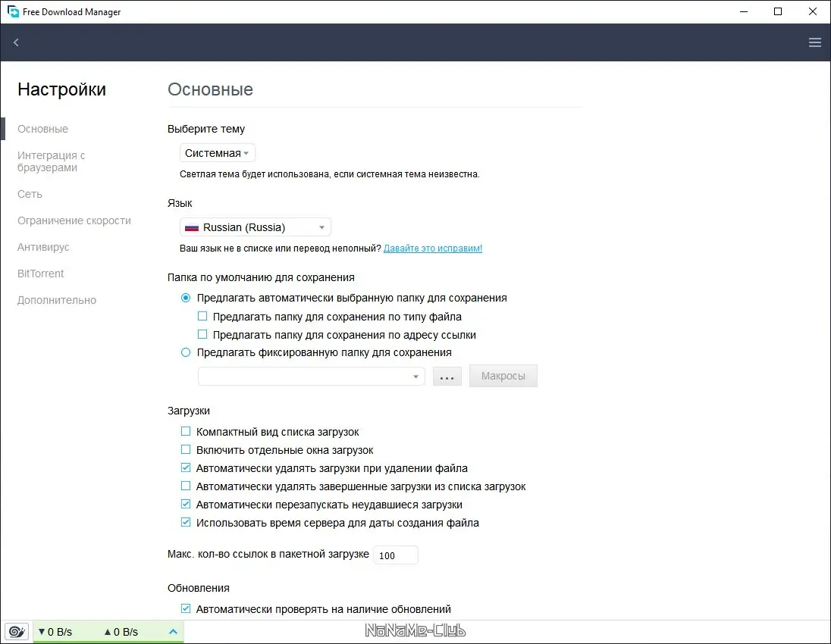
Task: Click the Настройки heading
Action: point(61,89)
